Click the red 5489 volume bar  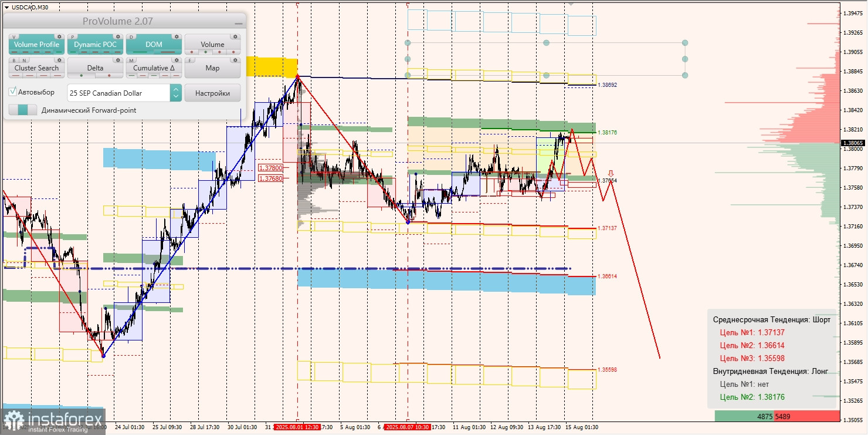806,416
